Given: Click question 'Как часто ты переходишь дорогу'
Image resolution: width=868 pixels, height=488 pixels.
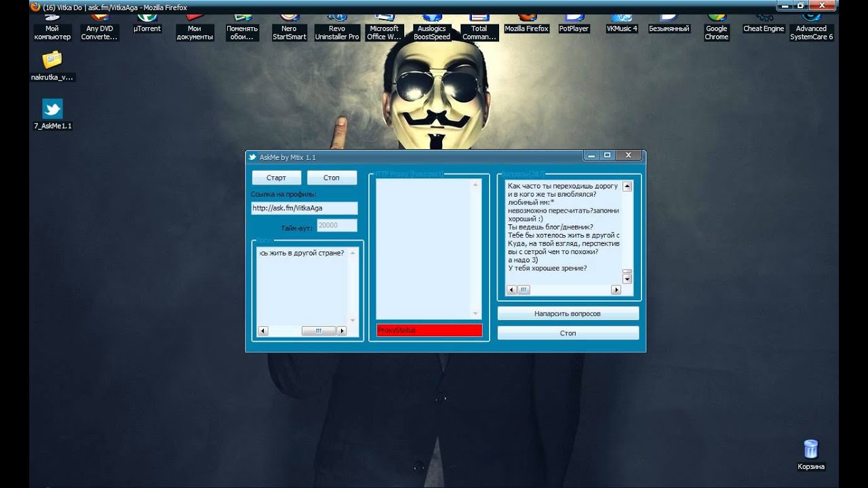Looking at the screenshot, I should point(563,186).
